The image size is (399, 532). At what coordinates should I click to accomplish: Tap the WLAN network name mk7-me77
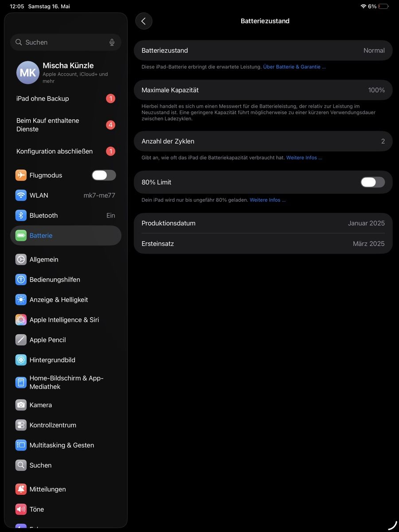click(99, 195)
